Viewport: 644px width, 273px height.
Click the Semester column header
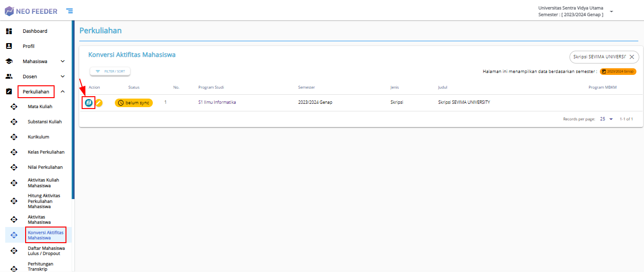(307, 88)
